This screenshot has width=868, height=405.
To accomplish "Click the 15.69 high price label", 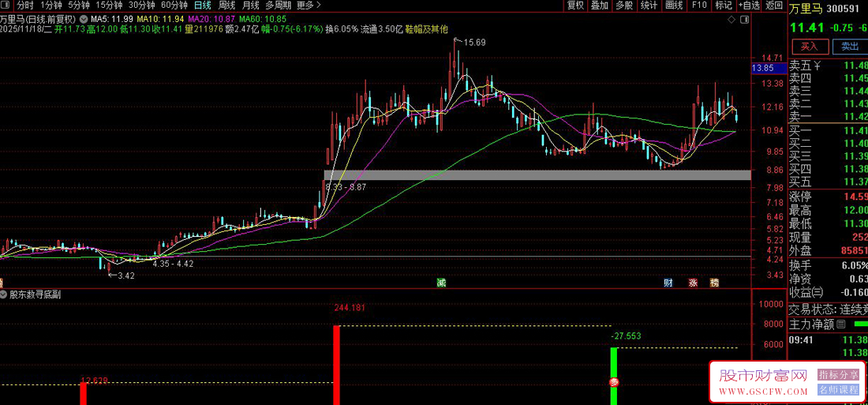I will (474, 42).
